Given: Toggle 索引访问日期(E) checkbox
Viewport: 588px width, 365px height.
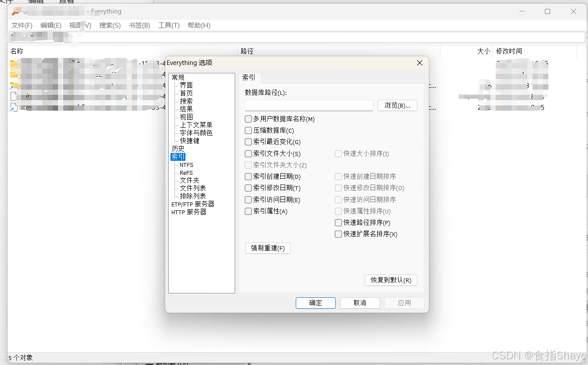Looking at the screenshot, I should tap(272, 200).
